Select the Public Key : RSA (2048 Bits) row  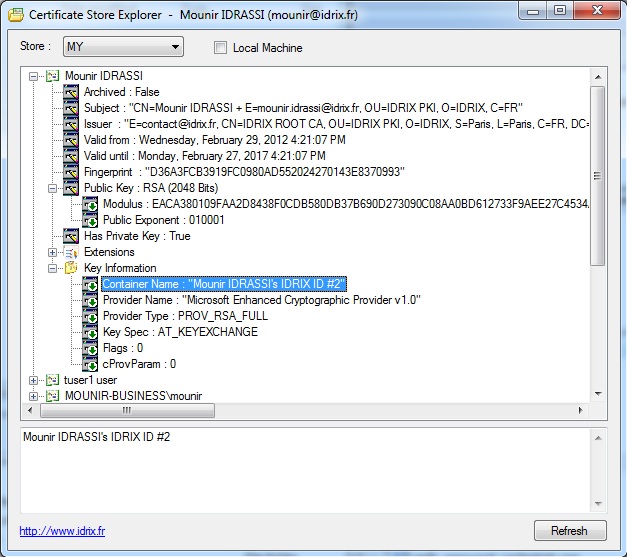coord(151,188)
